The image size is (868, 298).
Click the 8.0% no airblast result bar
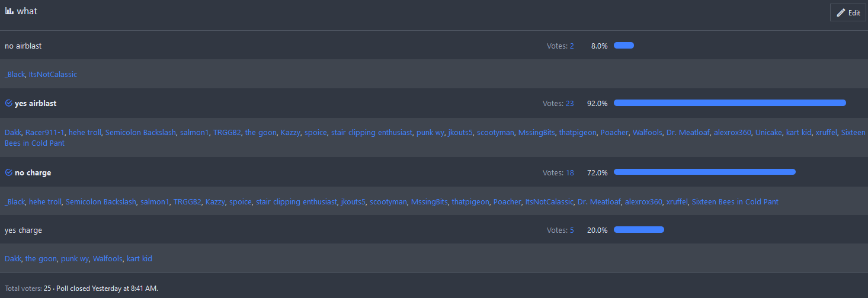coord(623,46)
